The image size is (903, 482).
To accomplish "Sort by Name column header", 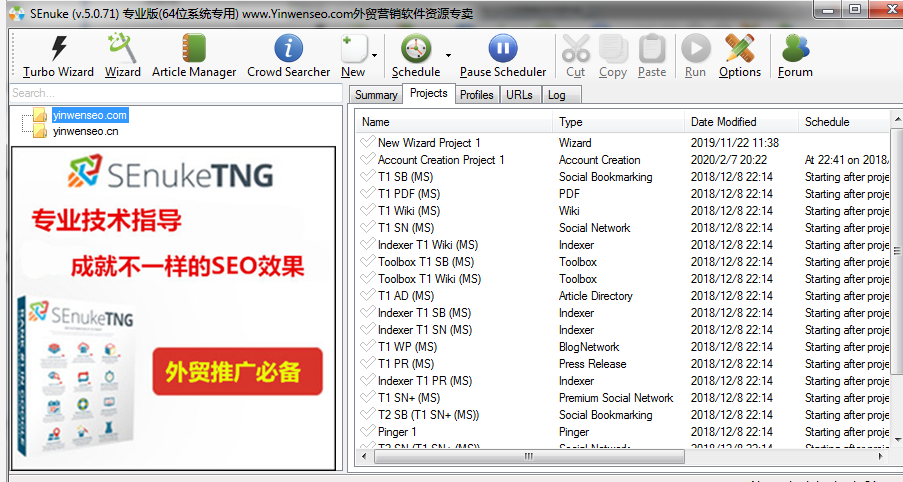I will (x=453, y=122).
